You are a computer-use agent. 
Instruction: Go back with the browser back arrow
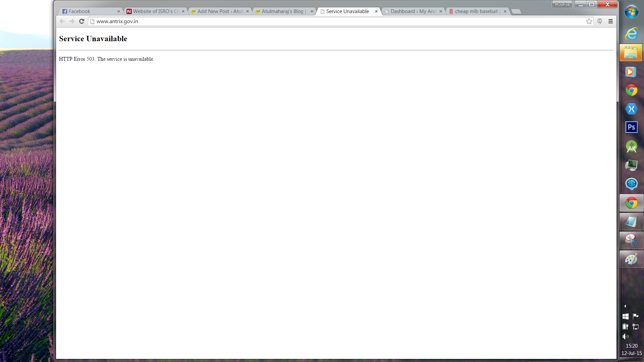pyautogui.click(x=62, y=21)
